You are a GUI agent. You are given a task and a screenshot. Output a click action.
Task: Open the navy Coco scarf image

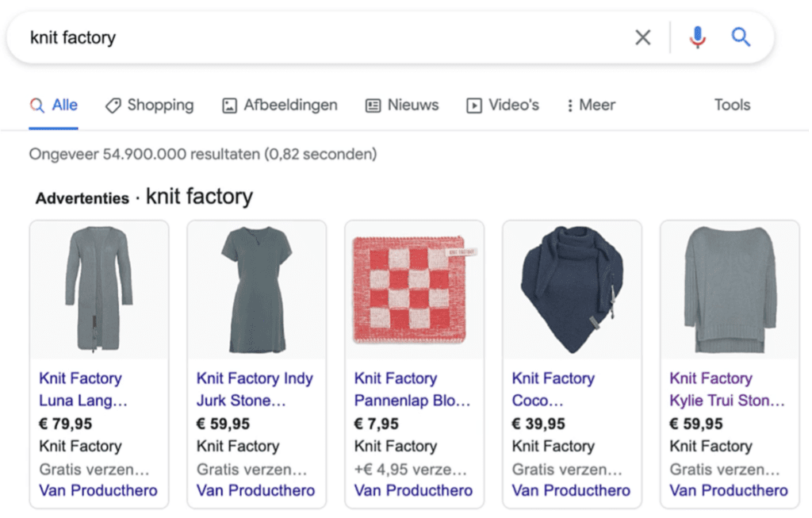[x=573, y=290]
